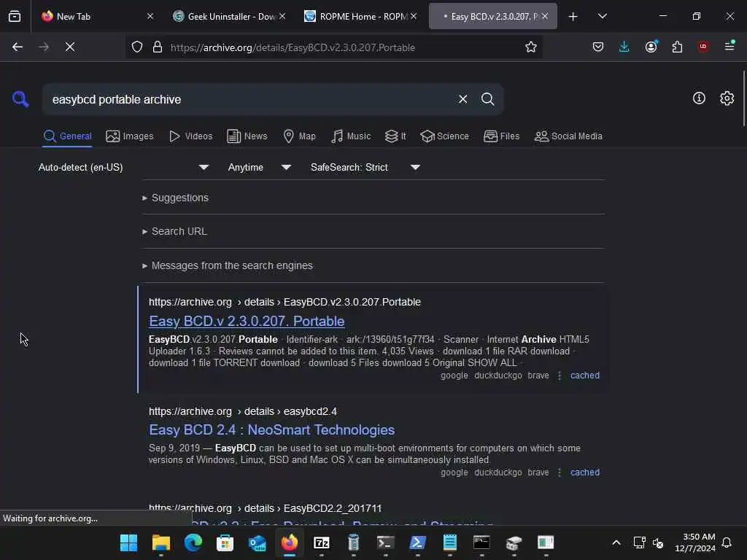
Task: Open 7-Zip from taskbar
Action: click(x=322, y=542)
